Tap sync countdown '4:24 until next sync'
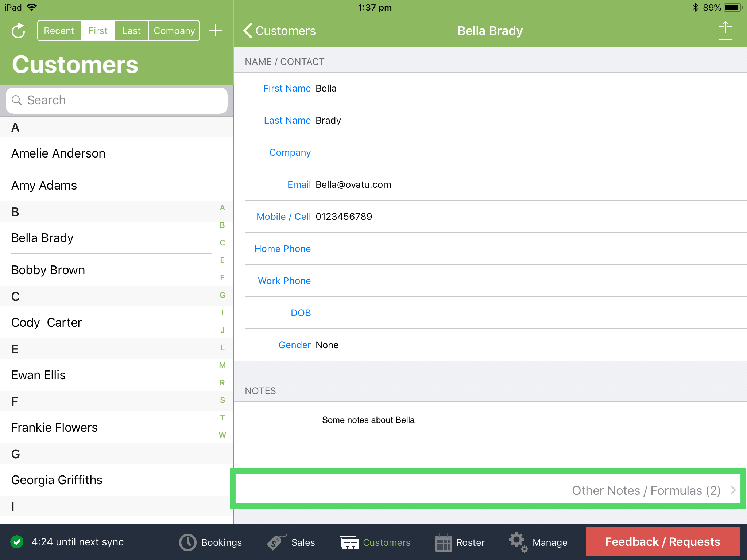Screen dimensions: 747x560 coord(77,542)
